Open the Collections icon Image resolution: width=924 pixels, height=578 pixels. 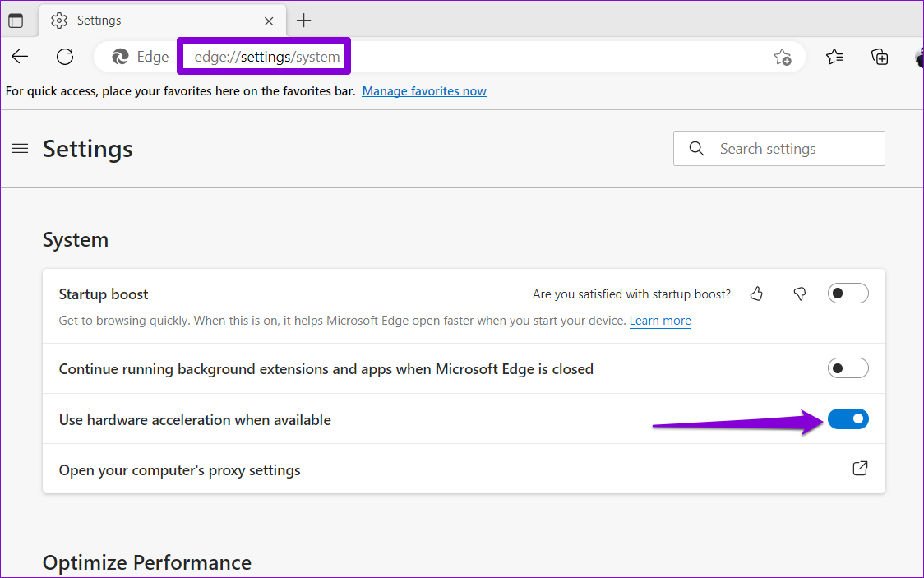880,56
